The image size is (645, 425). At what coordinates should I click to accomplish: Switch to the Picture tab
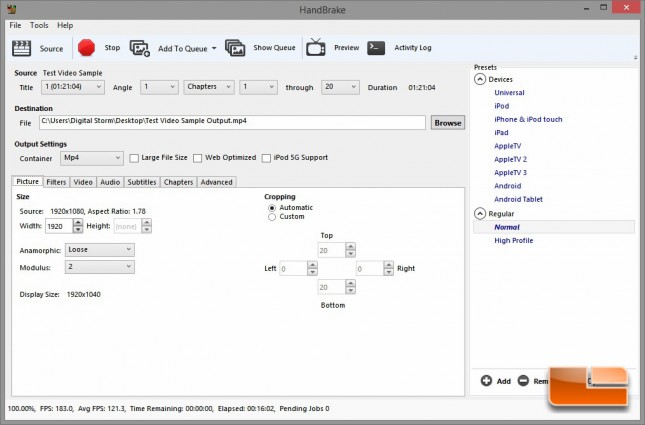pos(28,181)
